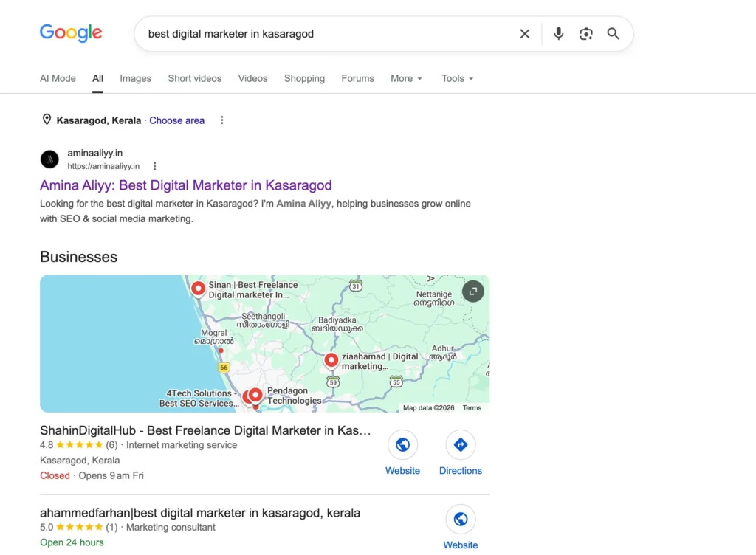Click the Adhur label on map
The width and height of the screenshot is (756, 555).
tap(443, 353)
